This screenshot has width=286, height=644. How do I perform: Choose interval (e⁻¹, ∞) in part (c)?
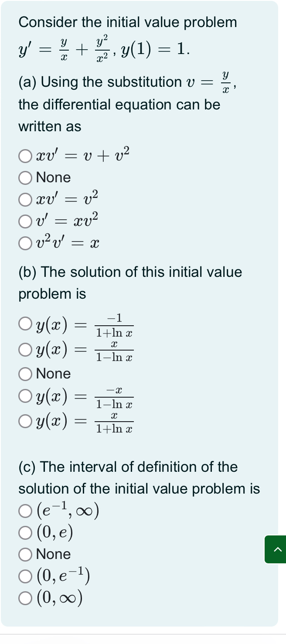click(x=25, y=511)
